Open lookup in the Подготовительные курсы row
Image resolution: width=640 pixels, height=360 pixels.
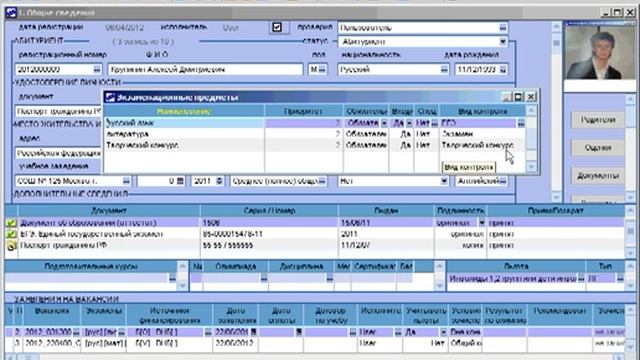click(172, 278)
